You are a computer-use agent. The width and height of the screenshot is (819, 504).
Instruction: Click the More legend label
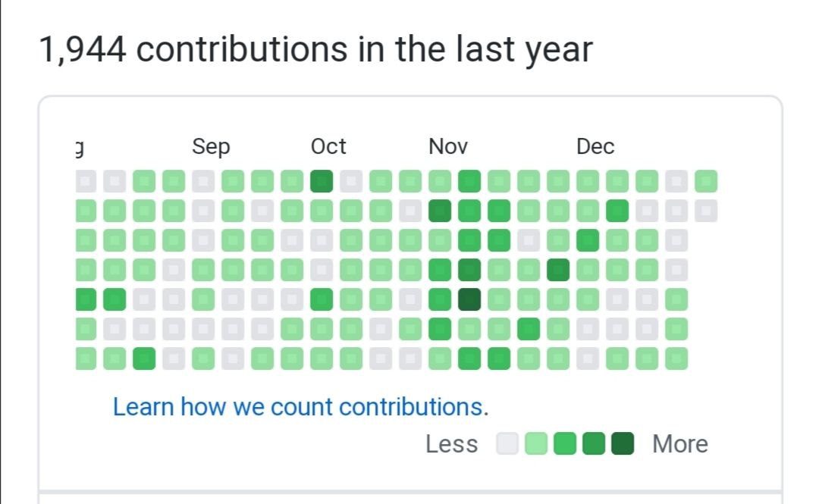[680, 444]
